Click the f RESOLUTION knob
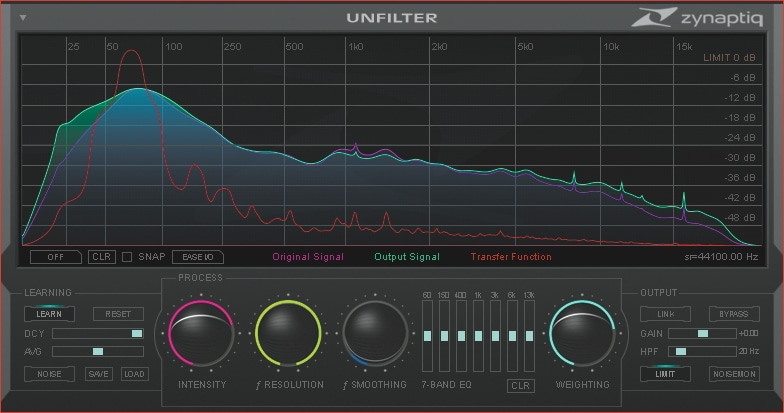This screenshot has height=413, width=784. [288, 334]
